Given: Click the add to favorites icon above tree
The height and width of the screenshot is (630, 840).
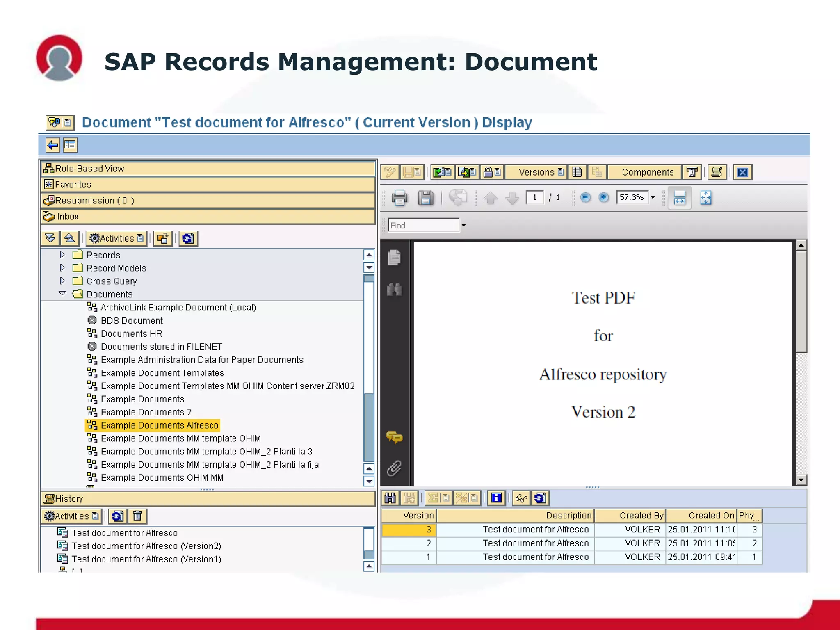Looking at the screenshot, I should pyautogui.click(x=163, y=238).
